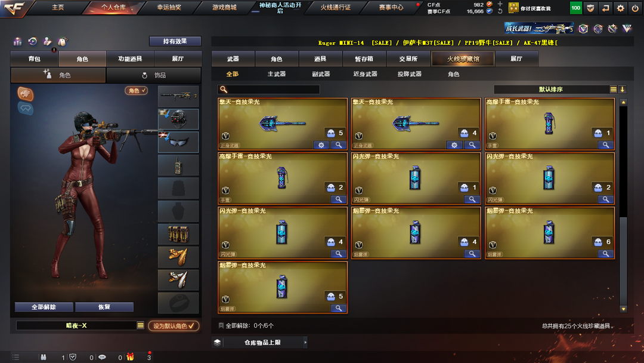
Task: Toggle 设为默认角色 default character option
Action: (x=174, y=325)
